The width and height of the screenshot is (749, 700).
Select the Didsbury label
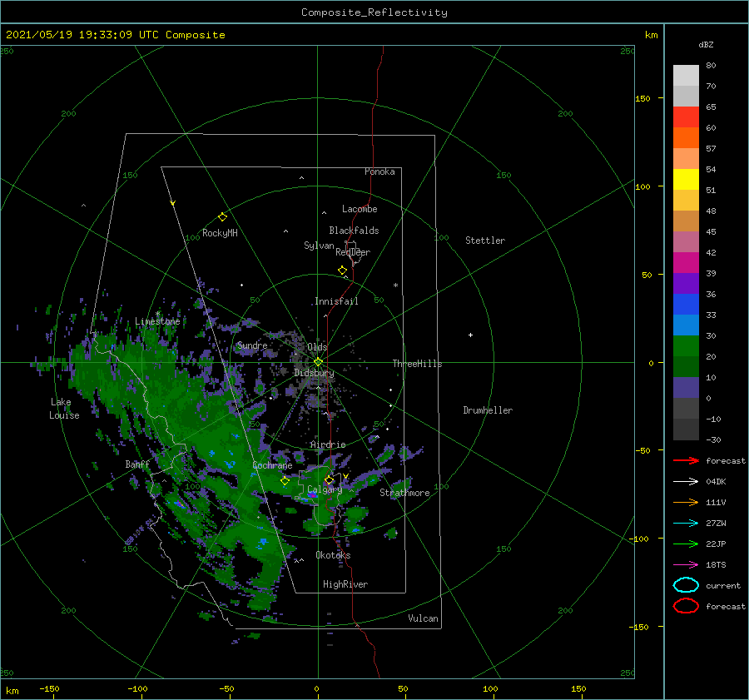pyautogui.click(x=314, y=373)
